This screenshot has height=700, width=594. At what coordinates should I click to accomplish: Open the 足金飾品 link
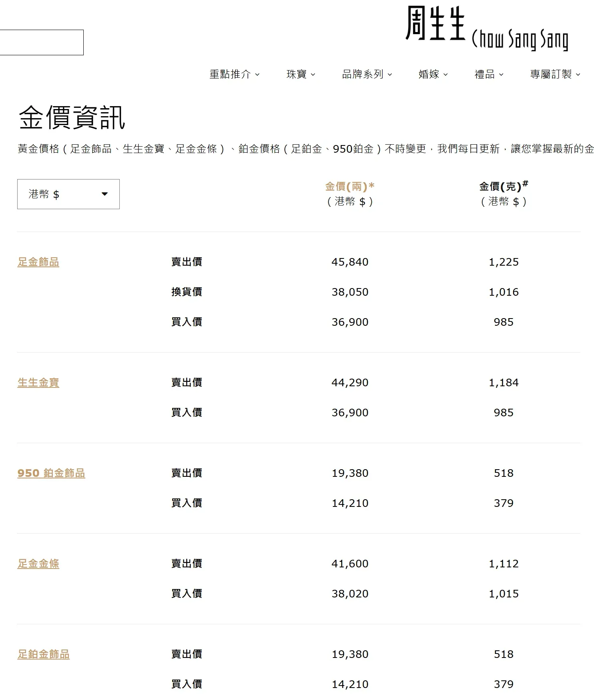click(x=38, y=262)
